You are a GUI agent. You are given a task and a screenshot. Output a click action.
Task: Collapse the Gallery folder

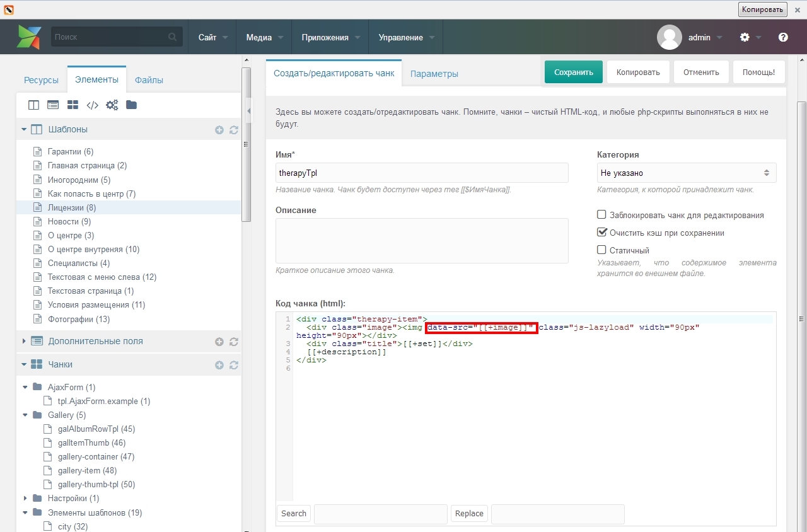26,415
